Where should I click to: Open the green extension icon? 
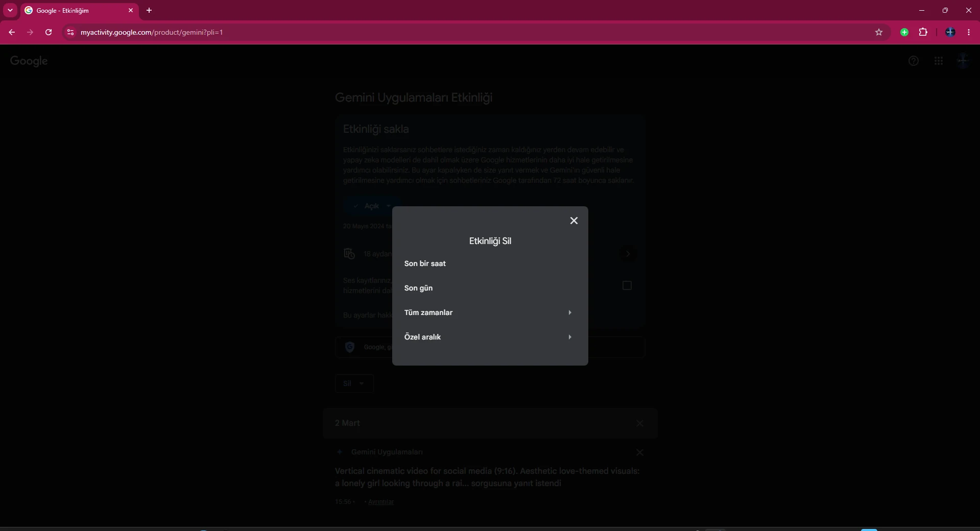tap(904, 32)
